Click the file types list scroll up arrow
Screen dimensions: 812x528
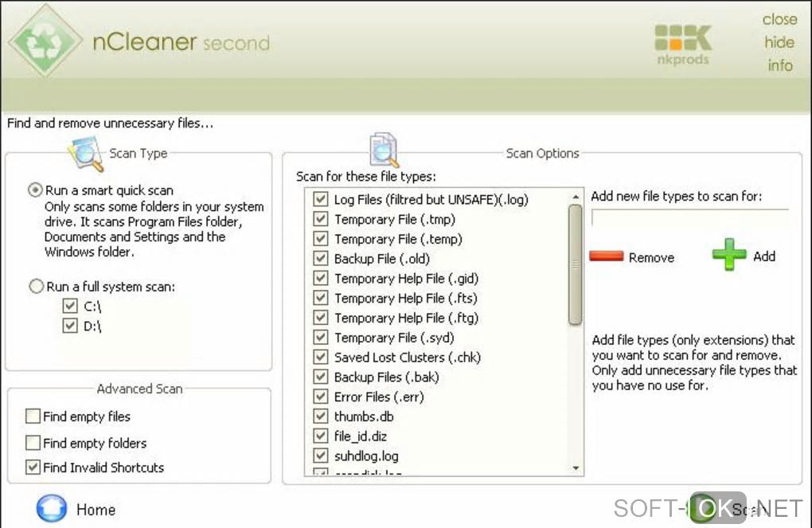click(x=576, y=197)
